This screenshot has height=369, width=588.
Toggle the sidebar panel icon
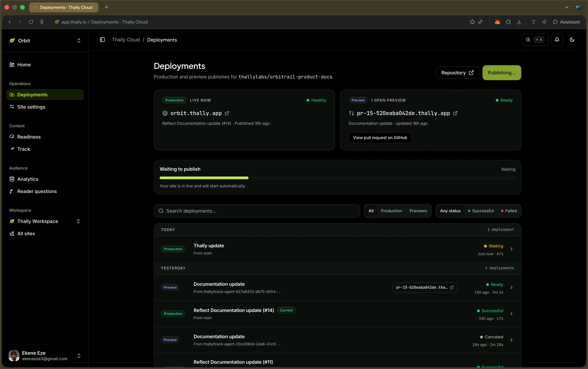pyautogui.click(x=102, y=39)
